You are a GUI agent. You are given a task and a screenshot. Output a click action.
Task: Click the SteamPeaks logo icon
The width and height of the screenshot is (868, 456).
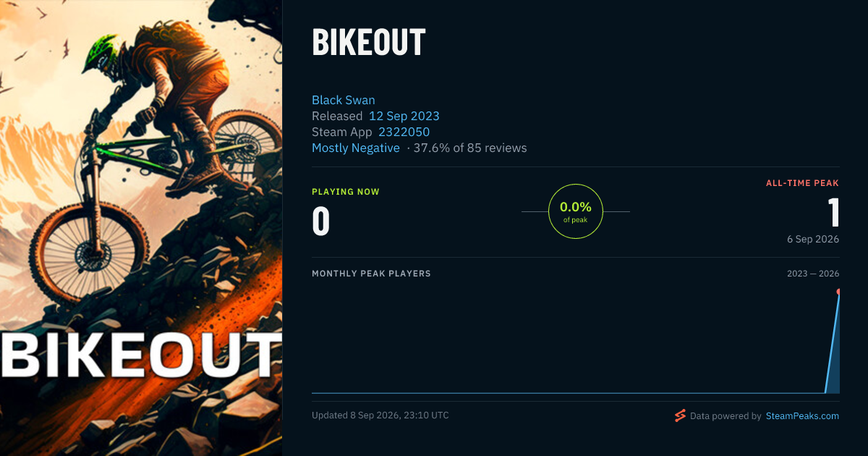[680, 415]
